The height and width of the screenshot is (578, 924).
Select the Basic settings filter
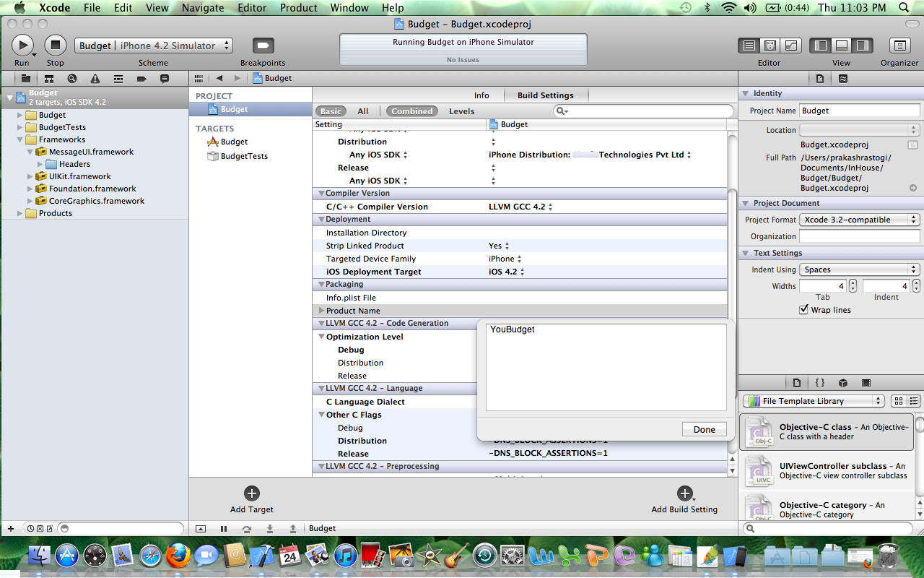point(331,111)
